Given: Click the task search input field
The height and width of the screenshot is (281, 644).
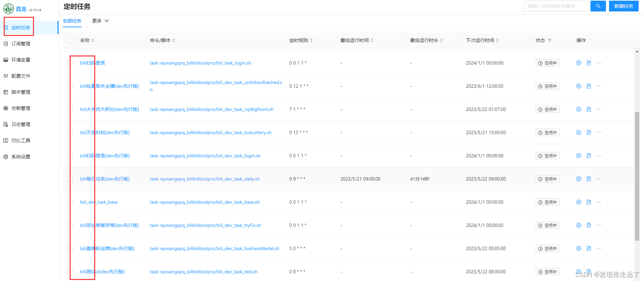Looking at the screenshot, I should [x=557, y=6].
